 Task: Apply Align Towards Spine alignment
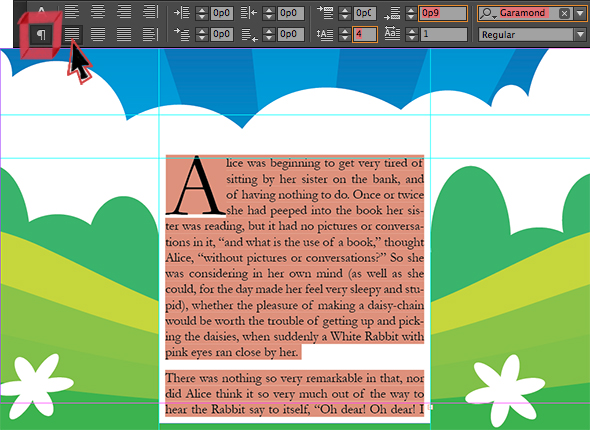pyautogui.click(x=150, y=12)
